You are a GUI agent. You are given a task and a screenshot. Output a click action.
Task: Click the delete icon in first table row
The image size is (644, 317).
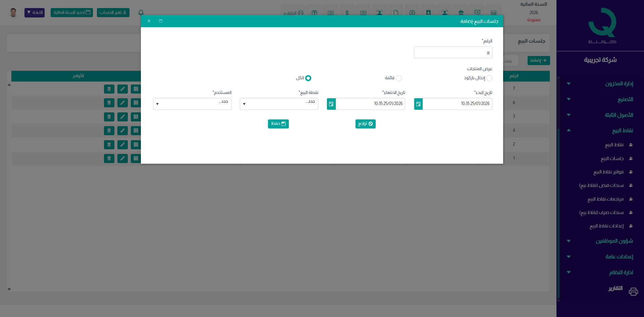point(109,89)
